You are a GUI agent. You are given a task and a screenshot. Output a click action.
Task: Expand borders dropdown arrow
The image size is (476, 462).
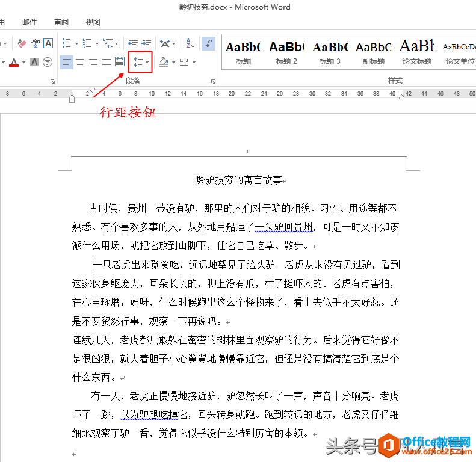194,62
